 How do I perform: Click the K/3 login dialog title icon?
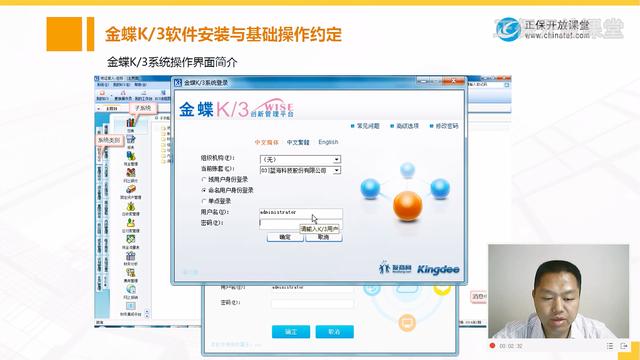(x=178, y=82)
